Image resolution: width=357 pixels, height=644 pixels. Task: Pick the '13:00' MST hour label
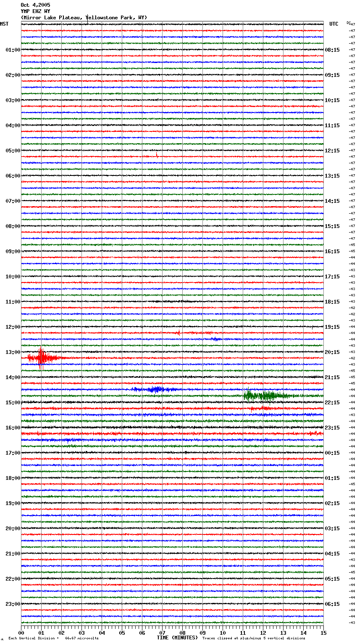(13, 352)
